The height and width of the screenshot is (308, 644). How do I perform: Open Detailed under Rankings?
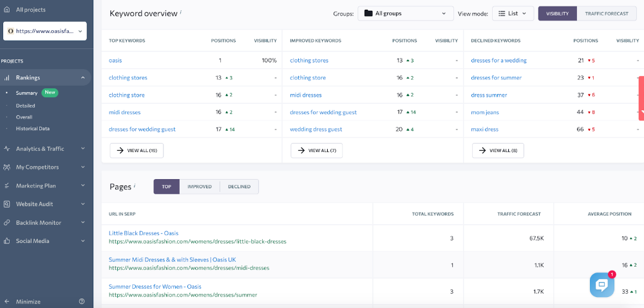click(26, 106)
